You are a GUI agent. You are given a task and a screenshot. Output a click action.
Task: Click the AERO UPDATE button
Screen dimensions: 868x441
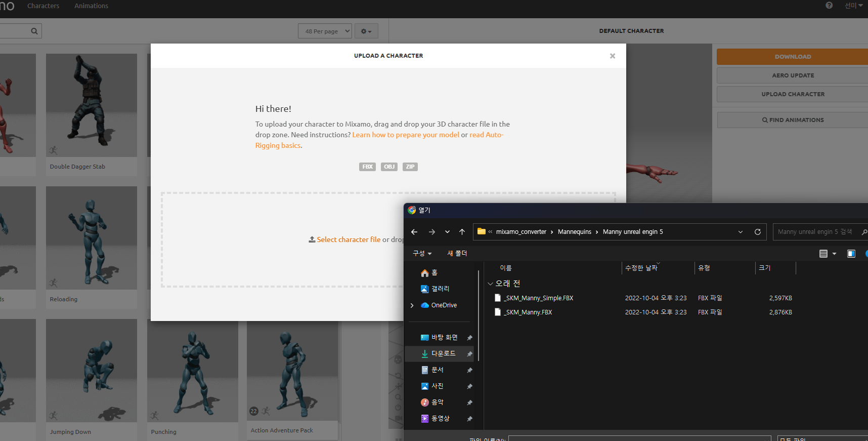pos(792,75)
